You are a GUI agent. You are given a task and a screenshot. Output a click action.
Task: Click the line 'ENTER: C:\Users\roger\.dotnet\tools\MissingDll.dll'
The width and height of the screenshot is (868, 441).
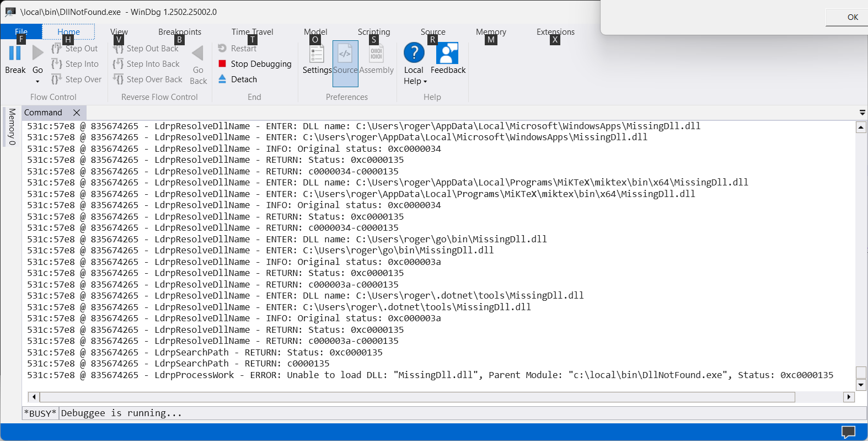pos(279,307)
